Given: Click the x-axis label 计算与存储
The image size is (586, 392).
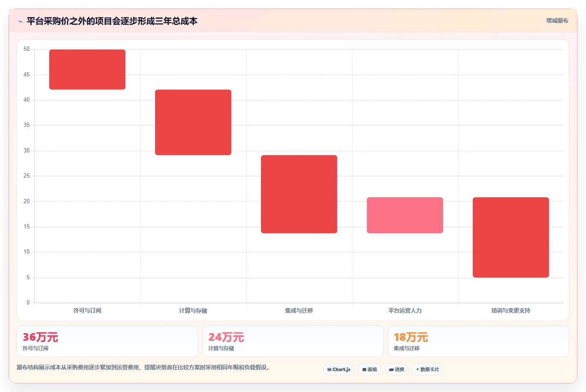Looking at the screenshot, I should pyautogui.click(x=193, y=310).
